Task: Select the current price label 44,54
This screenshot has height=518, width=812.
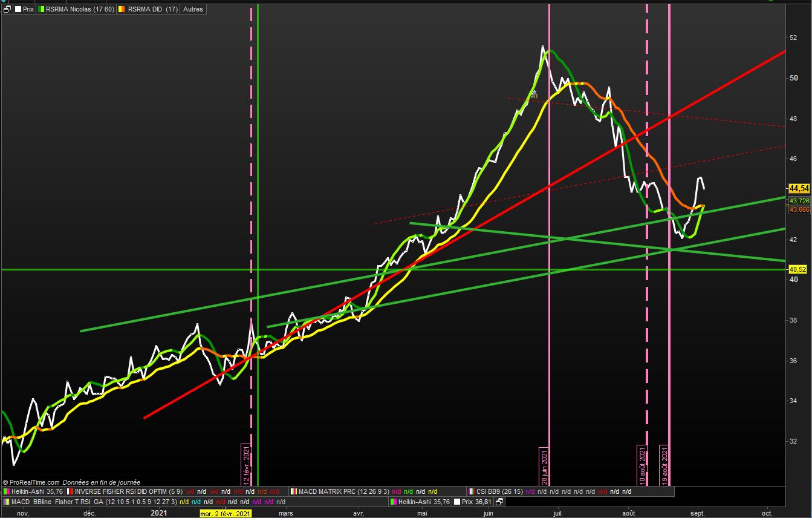Action: [799, 188]
